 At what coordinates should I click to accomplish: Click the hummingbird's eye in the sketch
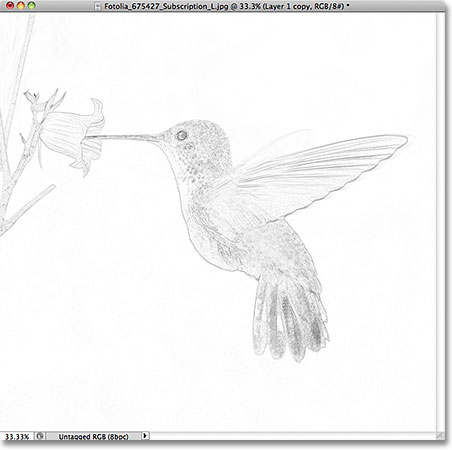point(182,135)
